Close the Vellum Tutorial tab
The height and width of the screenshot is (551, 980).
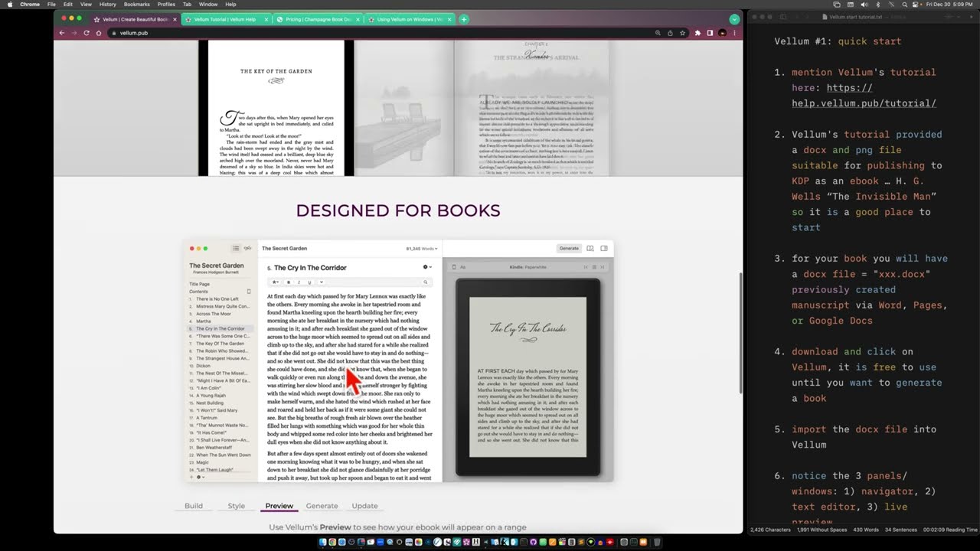[266, 19]
